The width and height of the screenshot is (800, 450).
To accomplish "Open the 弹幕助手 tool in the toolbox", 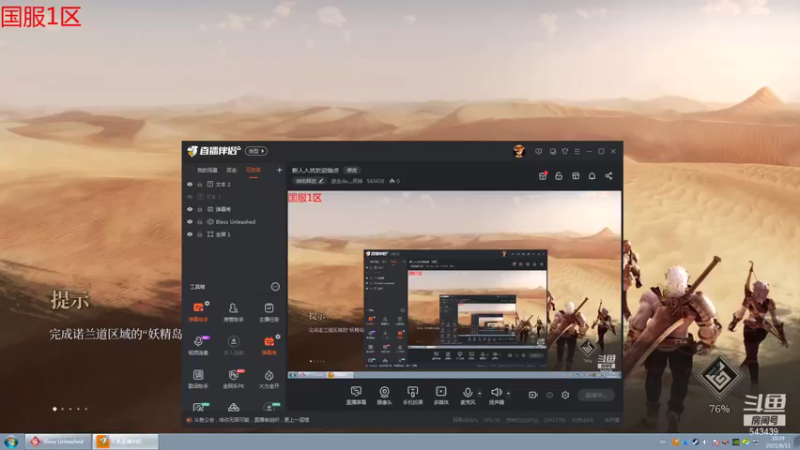I will [x=198, y=311].
